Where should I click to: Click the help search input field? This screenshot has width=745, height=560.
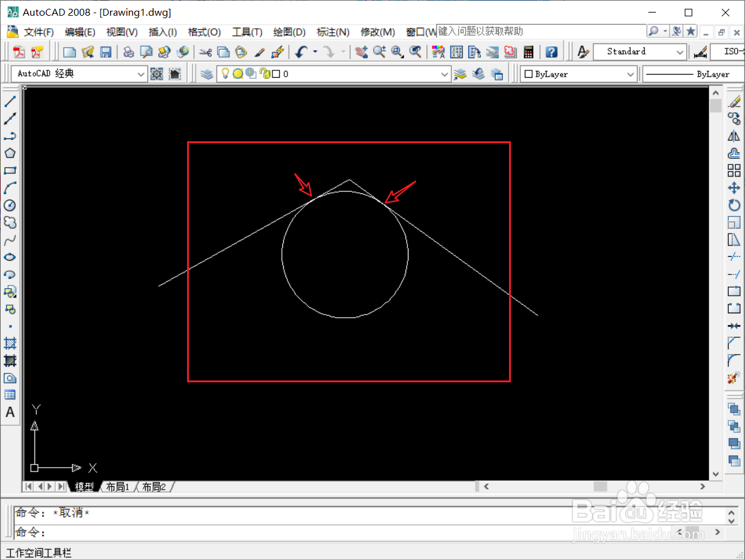(x=540, y=31)
